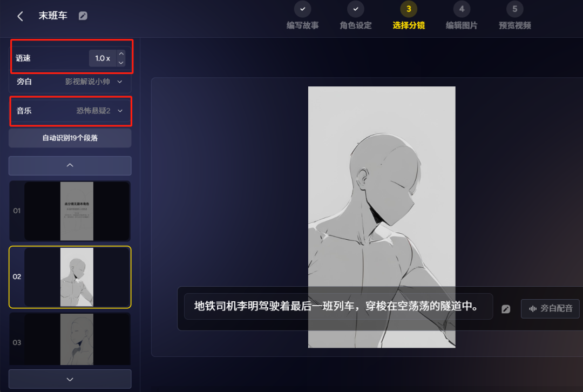
Task: Decrease speech speed with down arrow
Action: [x=121, y=63]
